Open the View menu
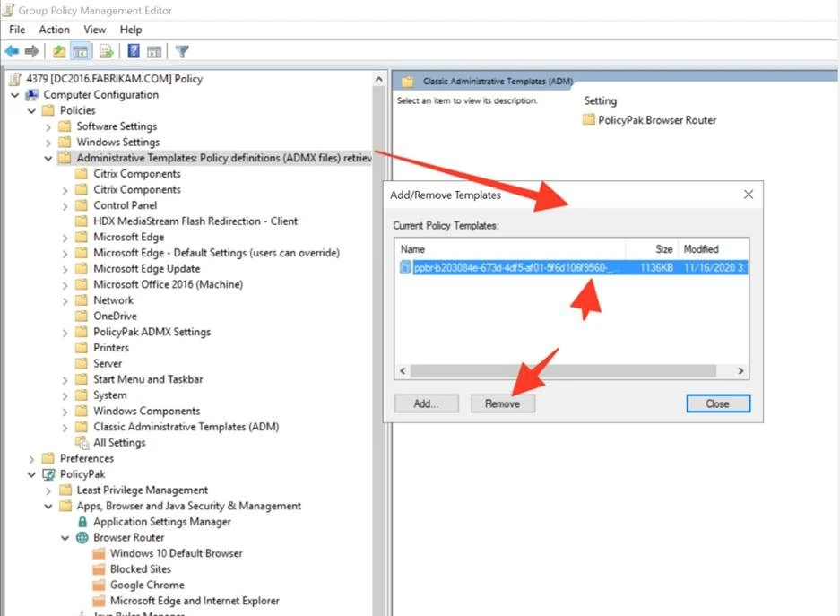 pos(94,30)
